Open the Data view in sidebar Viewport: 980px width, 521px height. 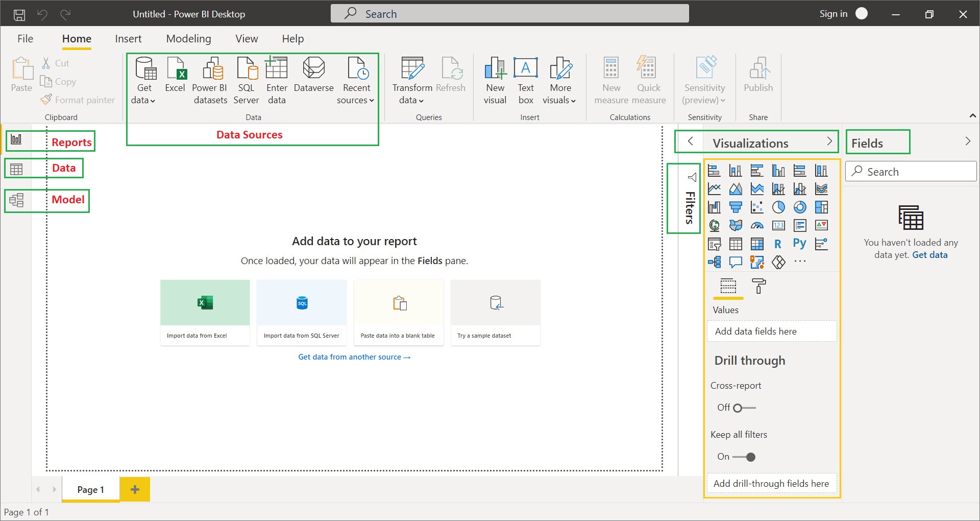16,169
